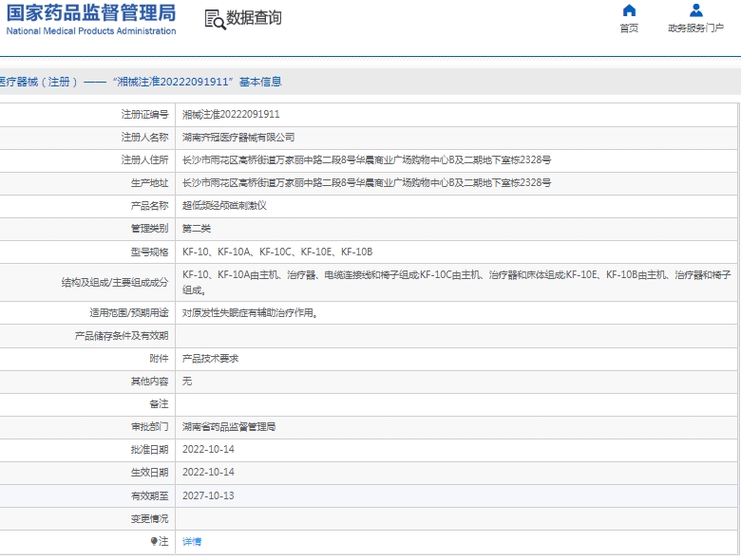Click the 注册人名称 row label

pos(144,138)
